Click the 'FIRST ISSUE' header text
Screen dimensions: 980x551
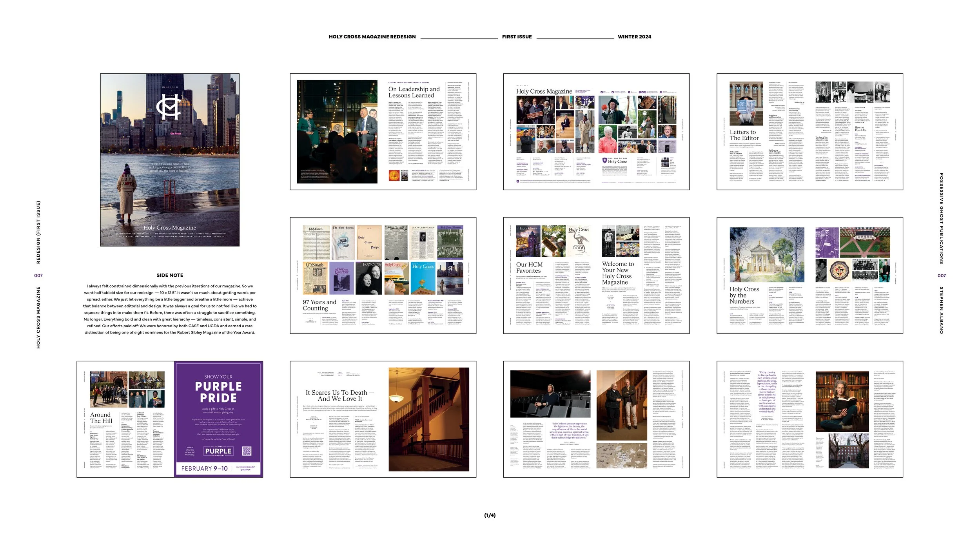pos(517,37)
